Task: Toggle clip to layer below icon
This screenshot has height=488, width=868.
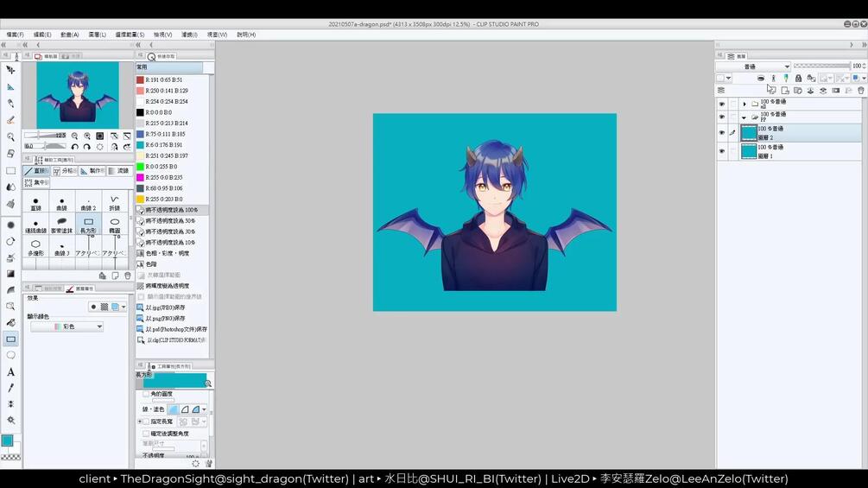Action: coord(761,79)
